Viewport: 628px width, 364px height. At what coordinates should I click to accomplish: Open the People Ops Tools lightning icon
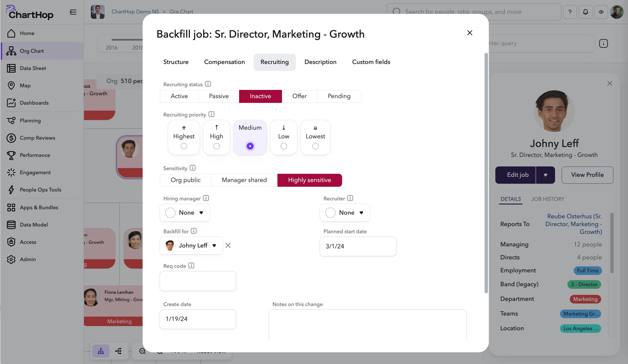[11, 190]
